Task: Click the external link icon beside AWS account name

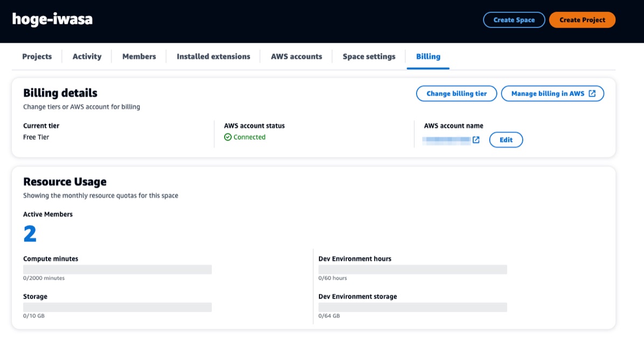Action: pyautogui.click(x=476, y=140)
